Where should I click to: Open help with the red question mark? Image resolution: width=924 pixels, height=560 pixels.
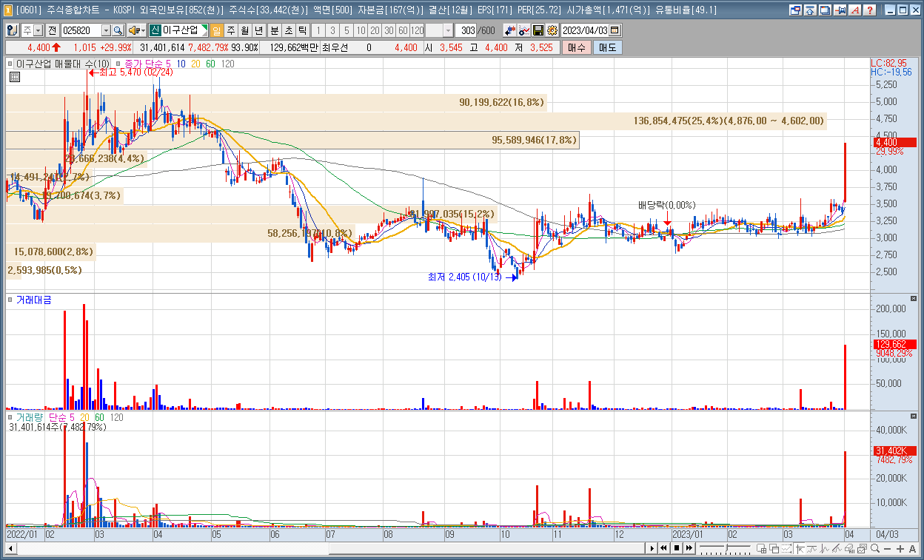click(x=869, y=10)
